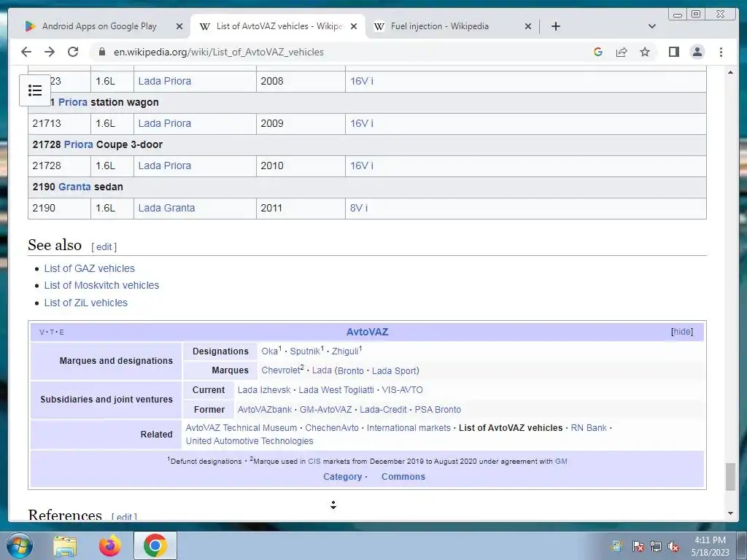Open the AvtoVAZ Technical Museum link
The image size is (747, 560).
point(241,428)
